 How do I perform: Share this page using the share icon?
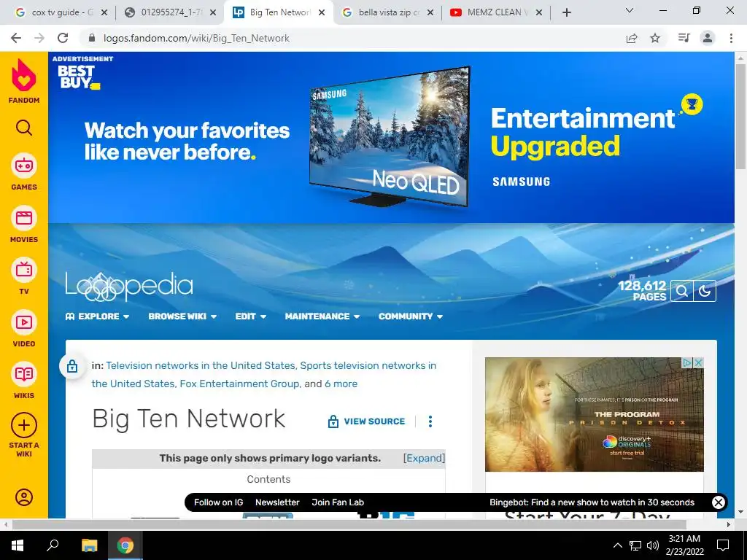point(632,38)
